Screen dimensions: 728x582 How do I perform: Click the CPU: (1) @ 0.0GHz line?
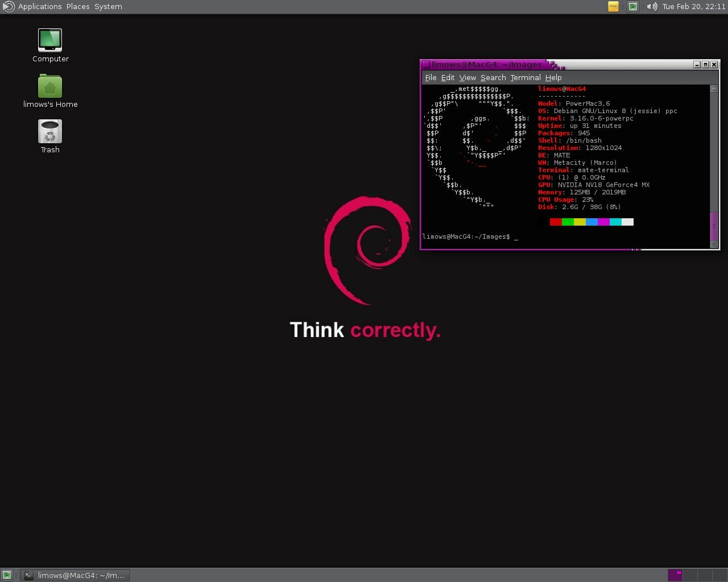pyautogui.click(x=572, y=177)
